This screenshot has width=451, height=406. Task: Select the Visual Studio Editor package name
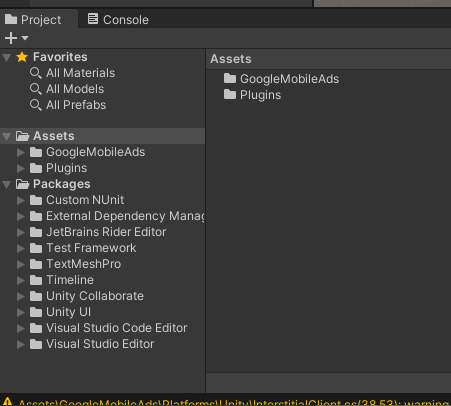pos(100,344)
